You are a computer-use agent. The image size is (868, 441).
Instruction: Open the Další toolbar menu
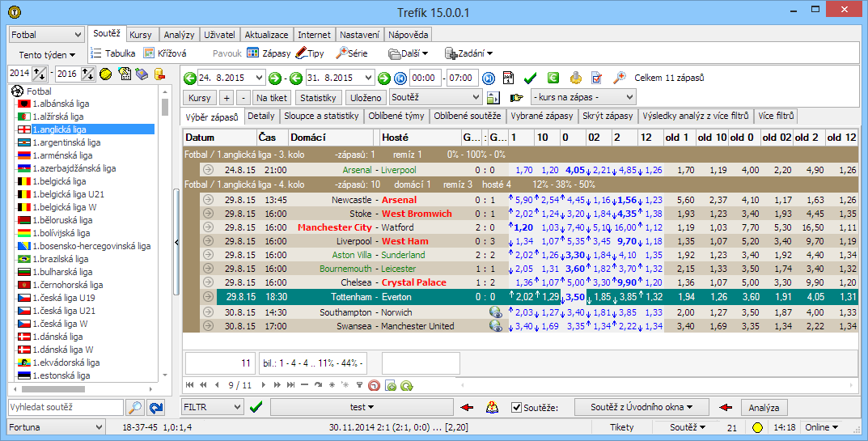tap(408, 53)
